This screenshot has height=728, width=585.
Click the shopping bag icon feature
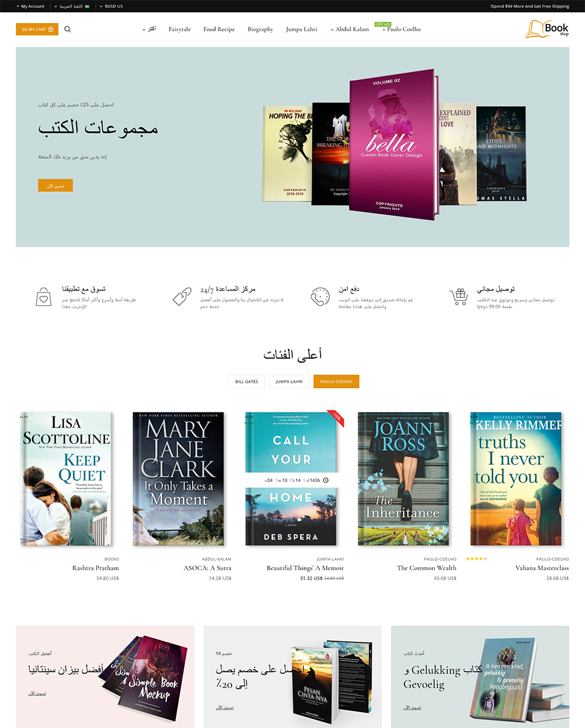(x=44, y=297)
